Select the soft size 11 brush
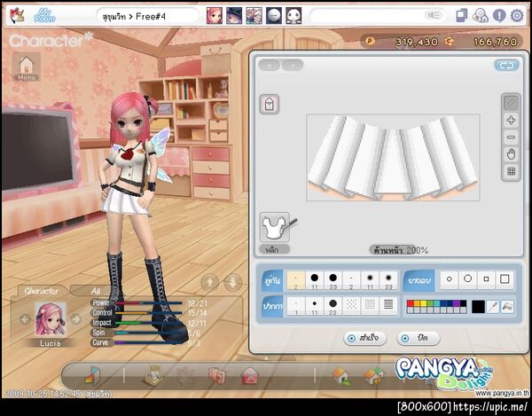Viewport: 532px width, 416px height. [x=370, y=280]
